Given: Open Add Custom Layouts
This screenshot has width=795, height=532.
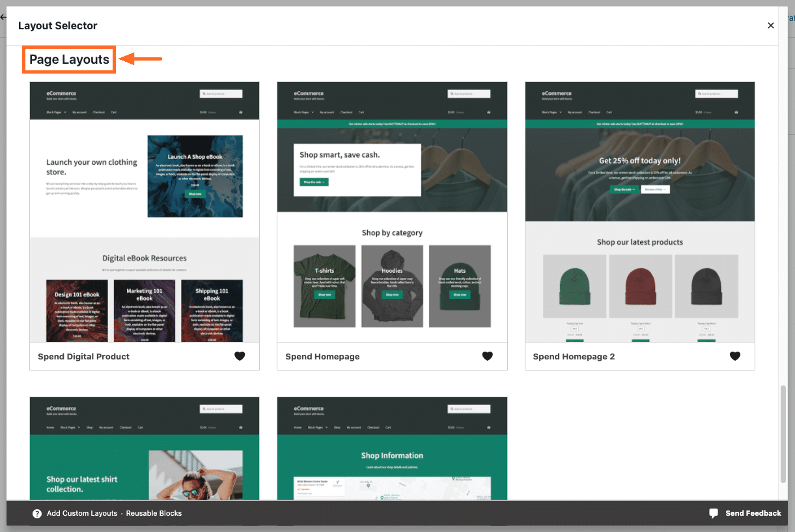Looking at the screenshot, I should [x=81, y=513].
